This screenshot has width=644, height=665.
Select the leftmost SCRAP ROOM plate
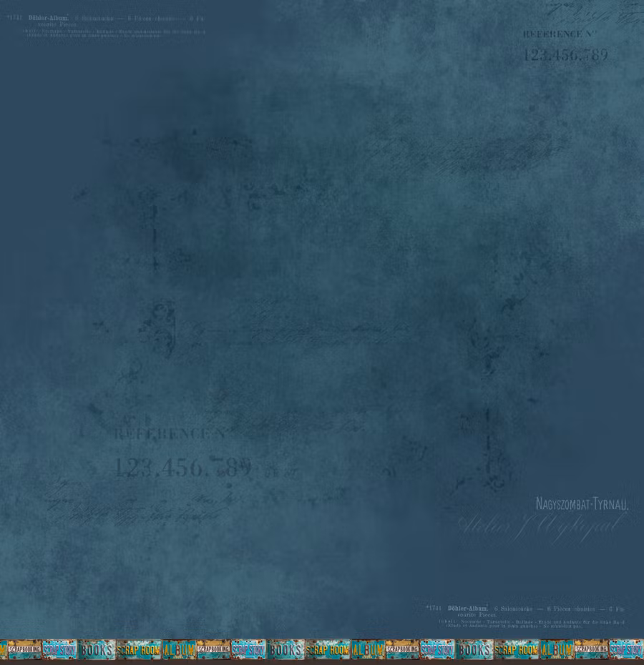tap(139, 650)
